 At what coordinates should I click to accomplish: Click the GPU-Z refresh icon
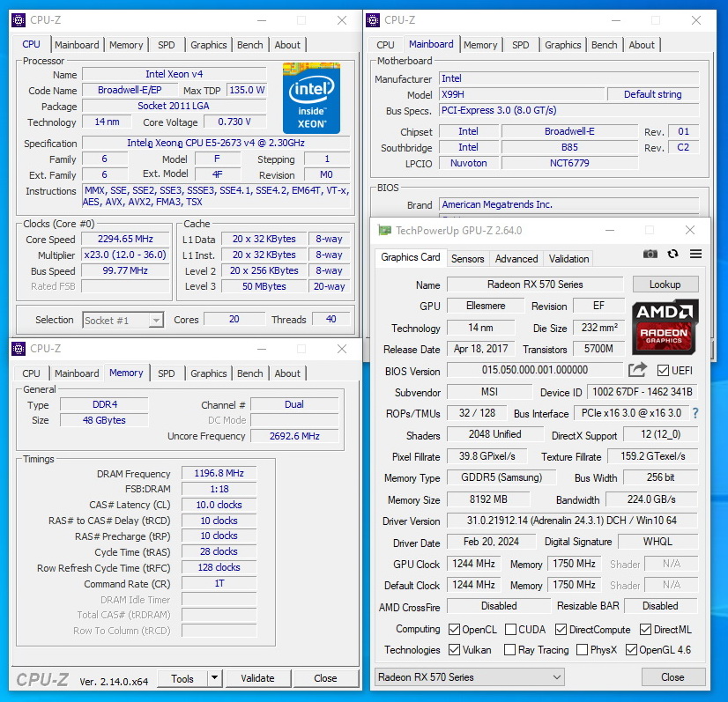pos(673,255)
